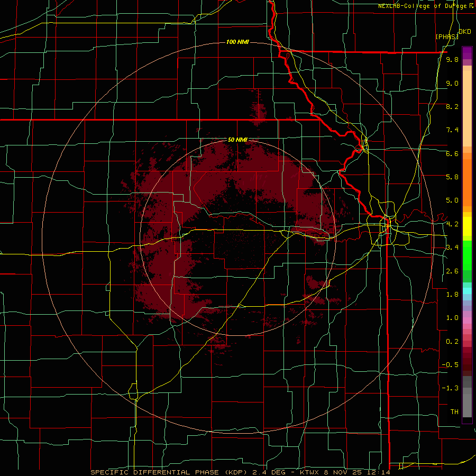Pick the orange swatch beside 5.8
This screenshot has width=476, height=476.
467,182
